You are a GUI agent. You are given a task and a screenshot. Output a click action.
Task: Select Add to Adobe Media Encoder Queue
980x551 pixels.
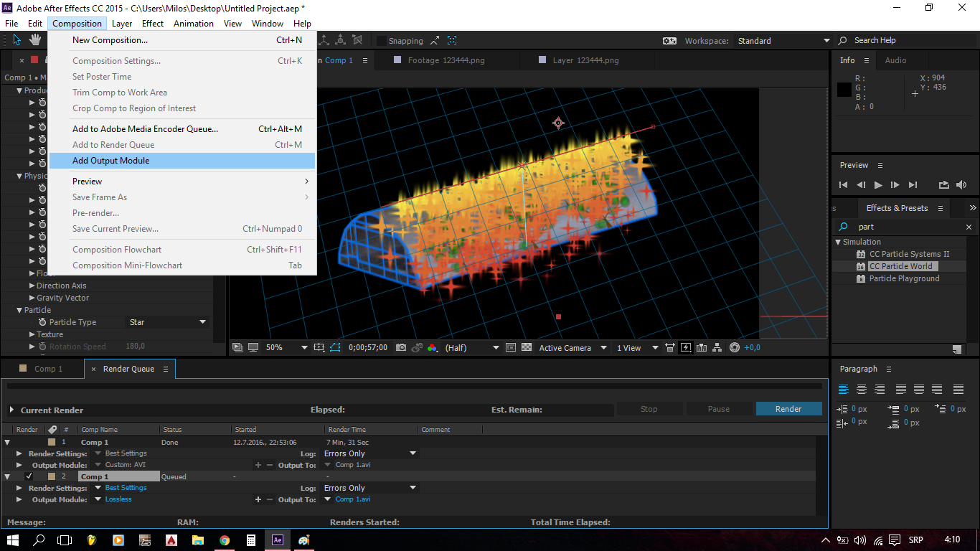pyautogui.click(x=182, y=129)
